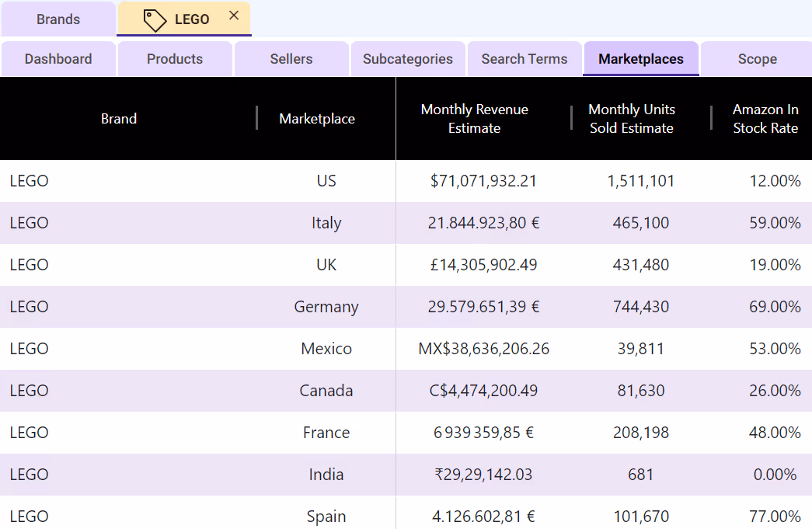Click units sold value 101,670
Image resolution: width=812 pixels, height=529 pixels.
click(641, 516)
